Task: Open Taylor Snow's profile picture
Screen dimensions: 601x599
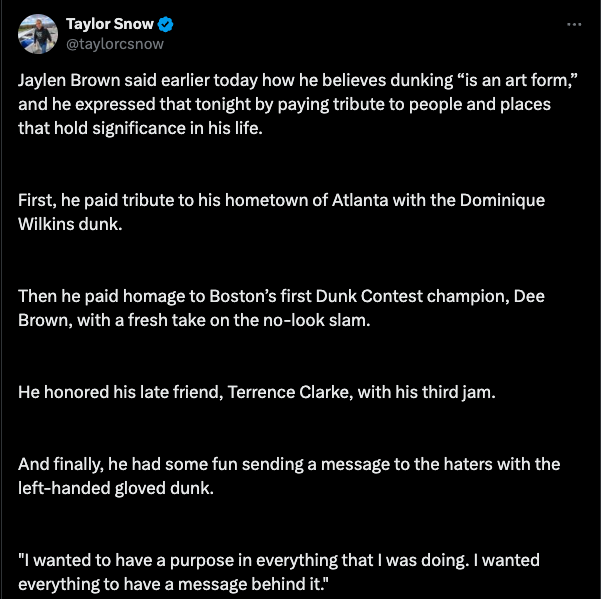Action: point(37,33)
